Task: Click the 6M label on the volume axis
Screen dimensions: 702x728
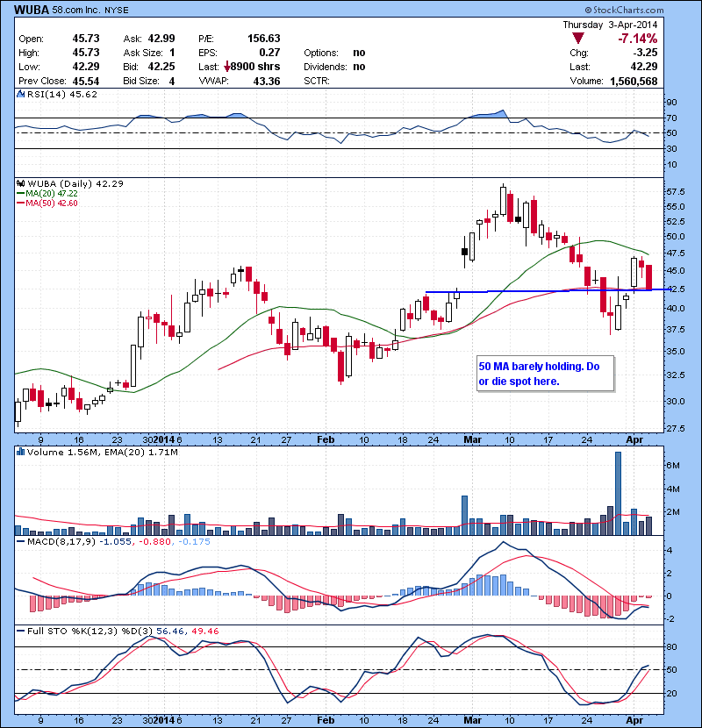Action: coord(673,465)
